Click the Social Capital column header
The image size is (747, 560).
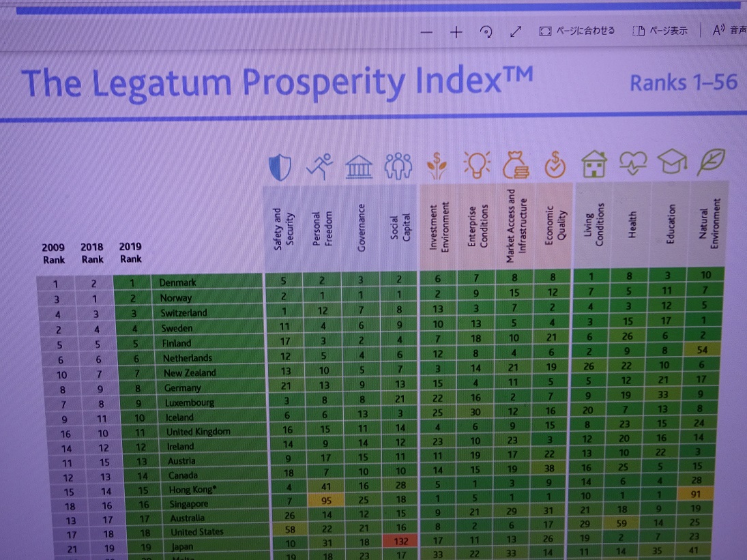[400, 227]
